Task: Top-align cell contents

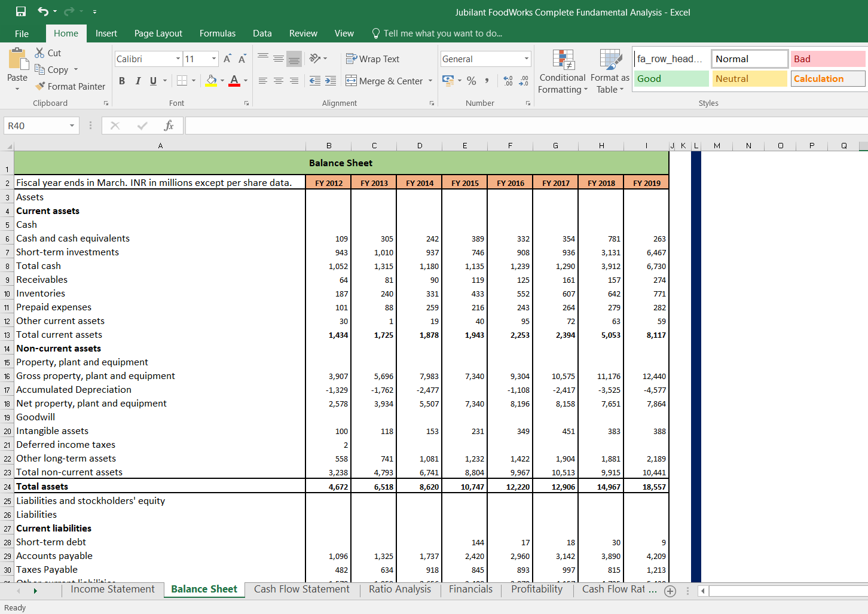Action: pyautogui.click(x=263, y=58)
